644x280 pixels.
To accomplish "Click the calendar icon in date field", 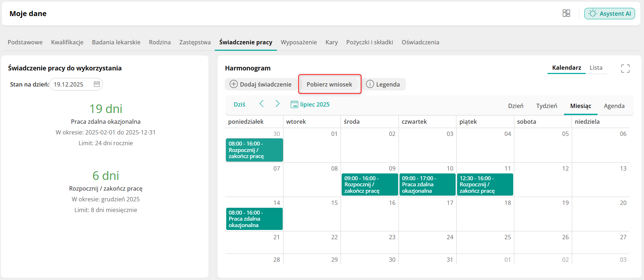I will click(x=96, y=84).
